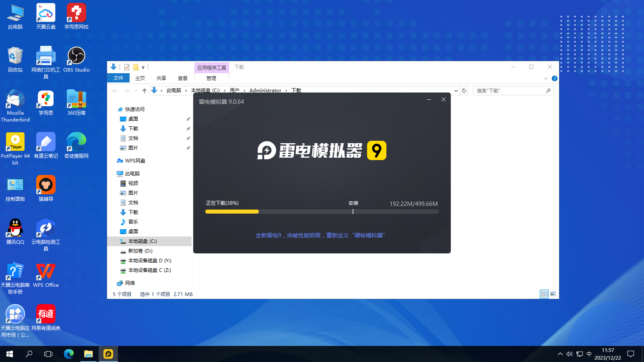Launch OBS Studio from desktop
Viewport: 644px width, 362px height.
76,60
